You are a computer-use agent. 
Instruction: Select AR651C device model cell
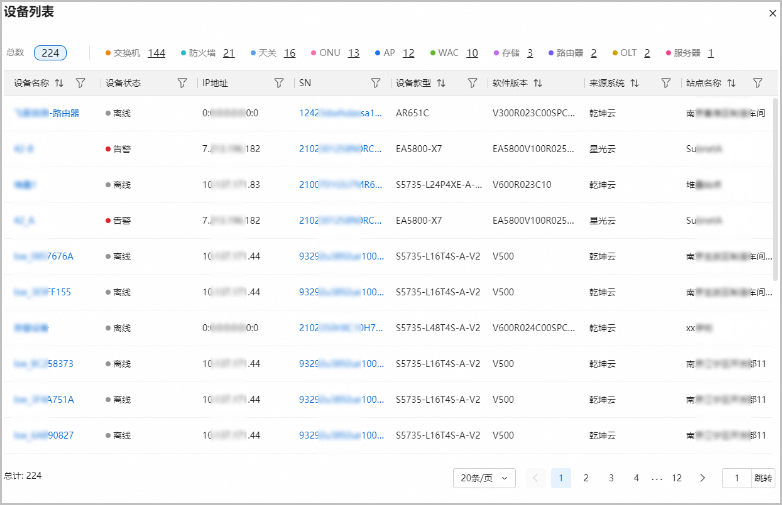[x=412, y=113]
